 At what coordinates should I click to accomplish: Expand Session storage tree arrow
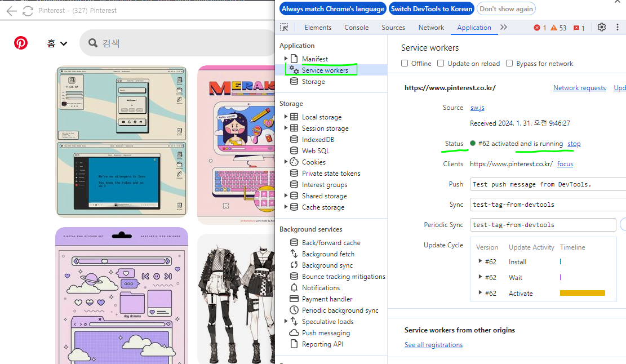point(286,128)
